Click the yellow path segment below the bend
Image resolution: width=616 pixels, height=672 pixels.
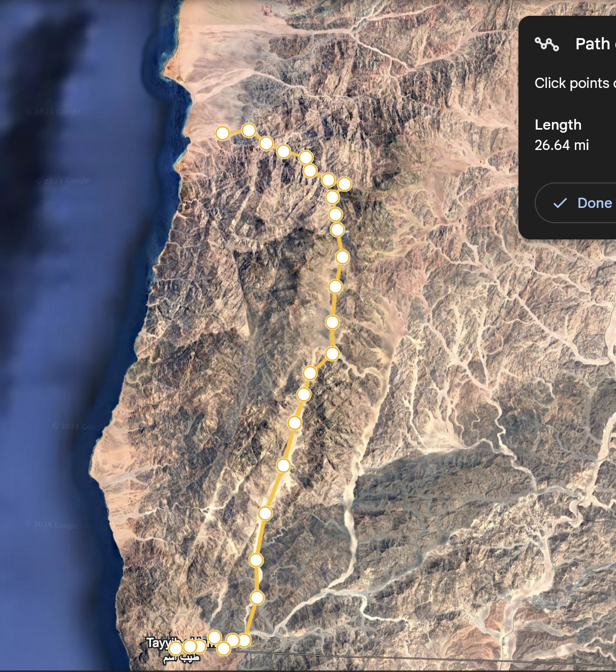(x=321, y=363)
